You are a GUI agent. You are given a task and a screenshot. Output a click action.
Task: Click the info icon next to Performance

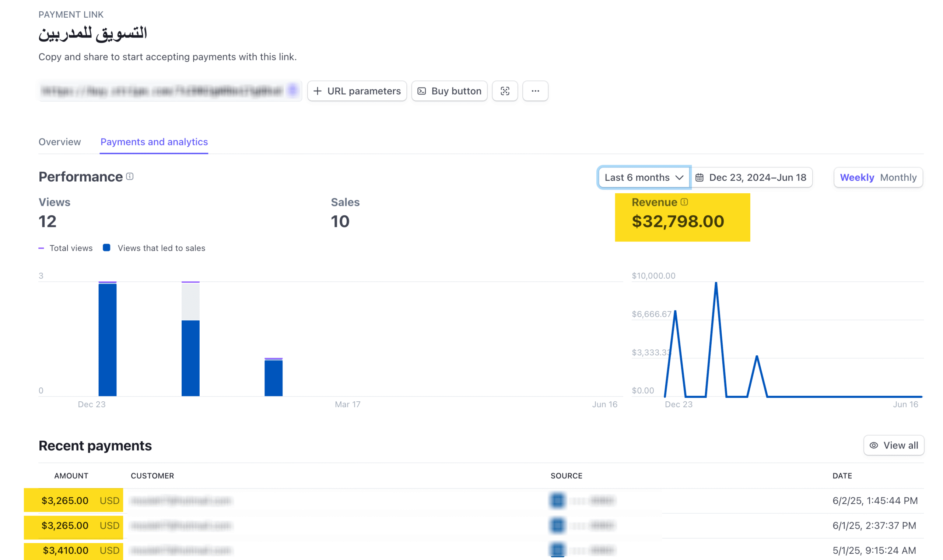coord(130,177)
